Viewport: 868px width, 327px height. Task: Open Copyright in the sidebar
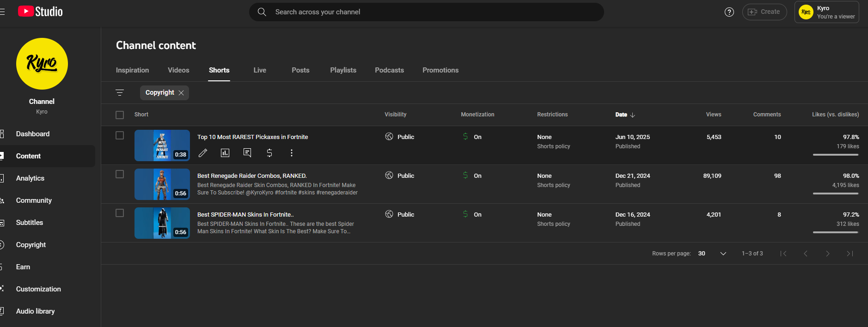coord(48,245)
